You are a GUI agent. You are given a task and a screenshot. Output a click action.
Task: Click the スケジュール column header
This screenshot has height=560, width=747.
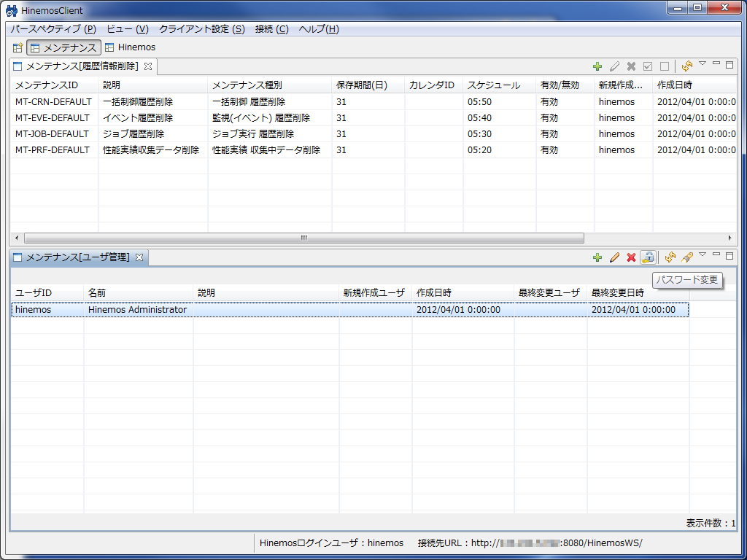pos(499,85)
